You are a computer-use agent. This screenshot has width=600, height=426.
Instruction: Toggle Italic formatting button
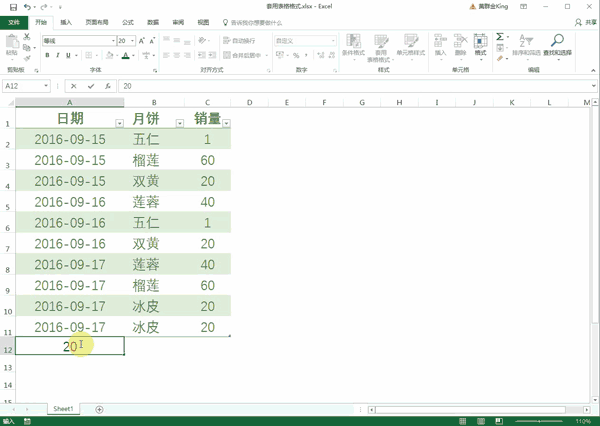click(57, 56)
